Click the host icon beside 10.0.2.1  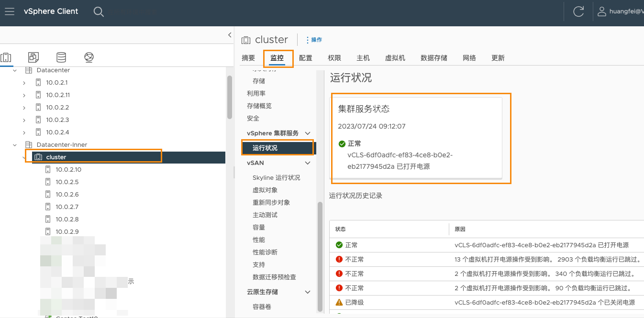pyautogui.click(x=38, y=83)
